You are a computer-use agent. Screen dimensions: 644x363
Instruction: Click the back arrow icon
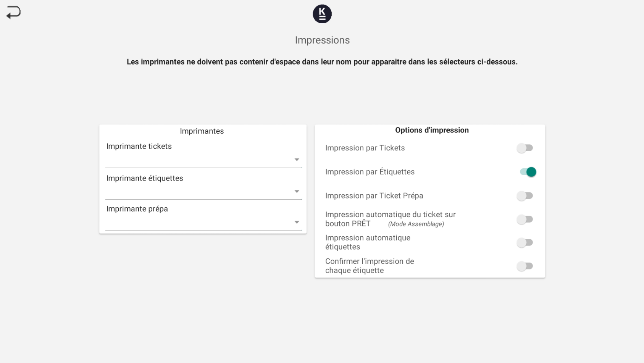[x=13, y=12]
